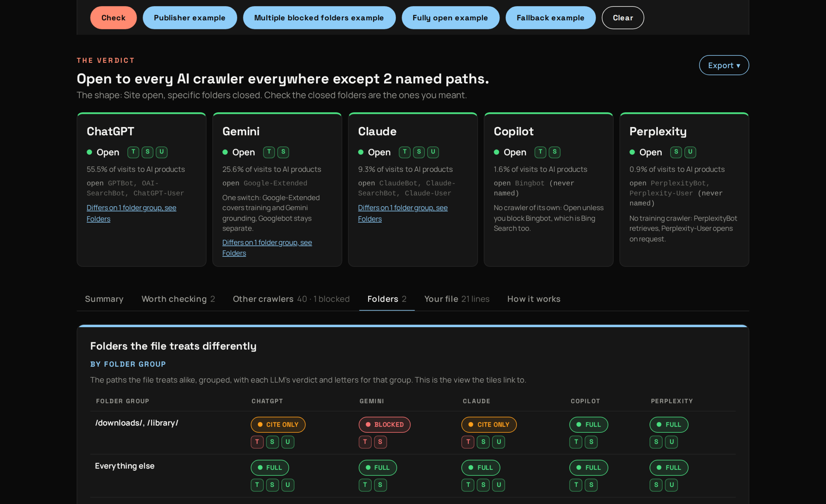Select the T badge on the Copilot card

(x=540, y=152)
